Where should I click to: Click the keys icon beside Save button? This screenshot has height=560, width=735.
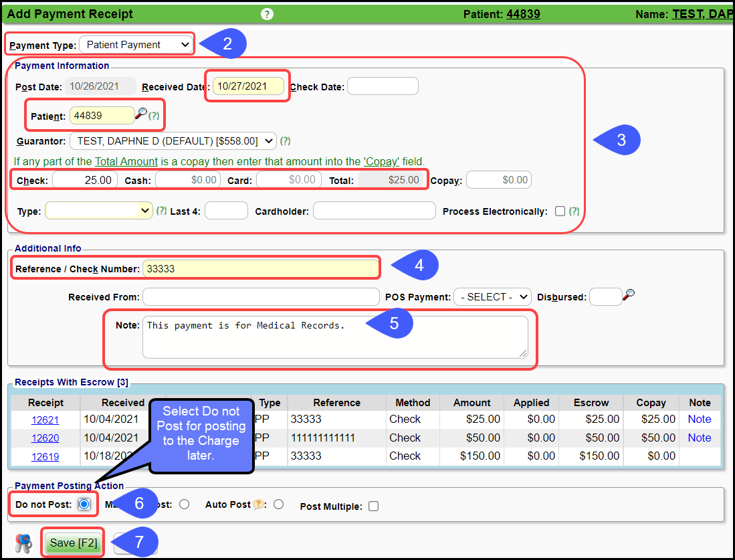(23, 543)
